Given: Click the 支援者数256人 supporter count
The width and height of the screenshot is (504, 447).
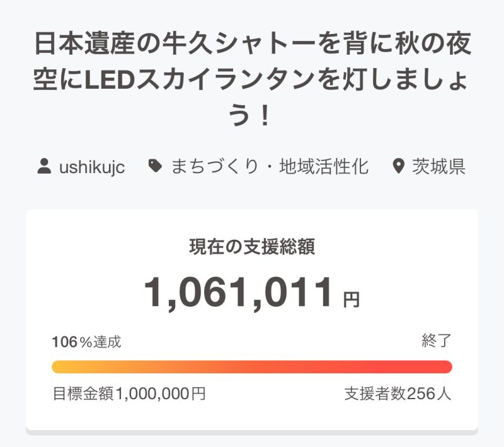Looking at the screenshot, I should pyautogui.click(x=398, y=393).
